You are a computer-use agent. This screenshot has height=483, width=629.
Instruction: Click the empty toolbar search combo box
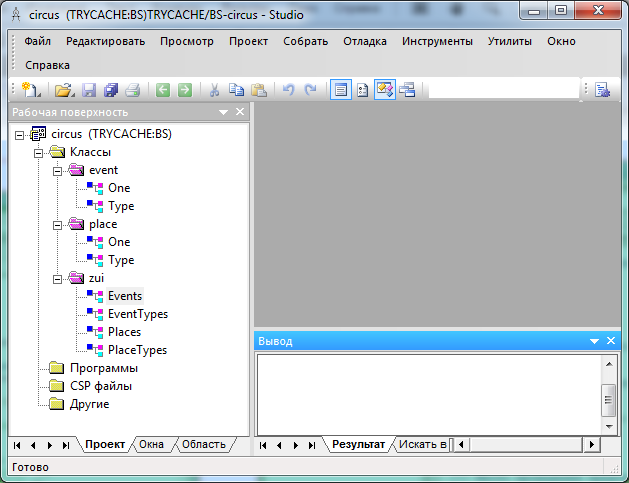(x=504, y=89)
